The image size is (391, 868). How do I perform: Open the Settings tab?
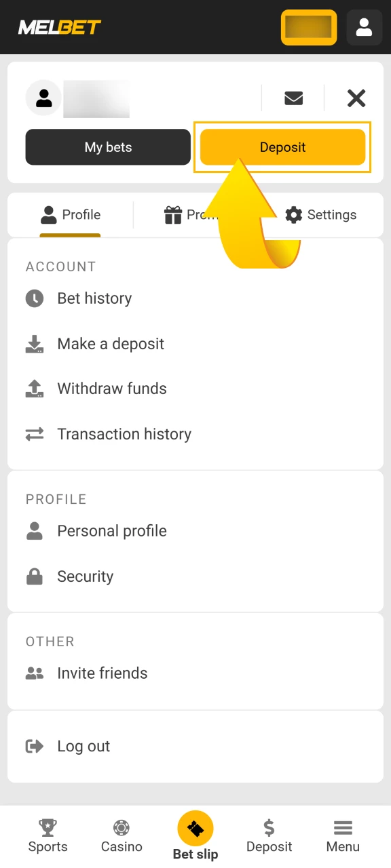(x=321, y=215)
